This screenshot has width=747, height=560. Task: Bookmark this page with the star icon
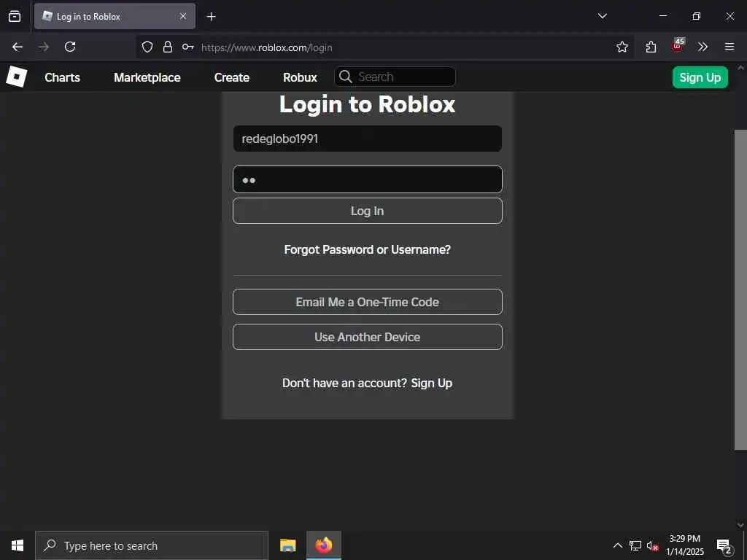622,47
